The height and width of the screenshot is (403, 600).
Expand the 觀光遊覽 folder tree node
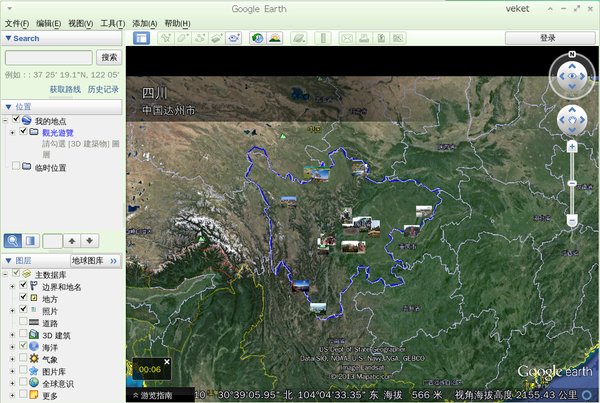pyautogui.click(x=12, y=132)
